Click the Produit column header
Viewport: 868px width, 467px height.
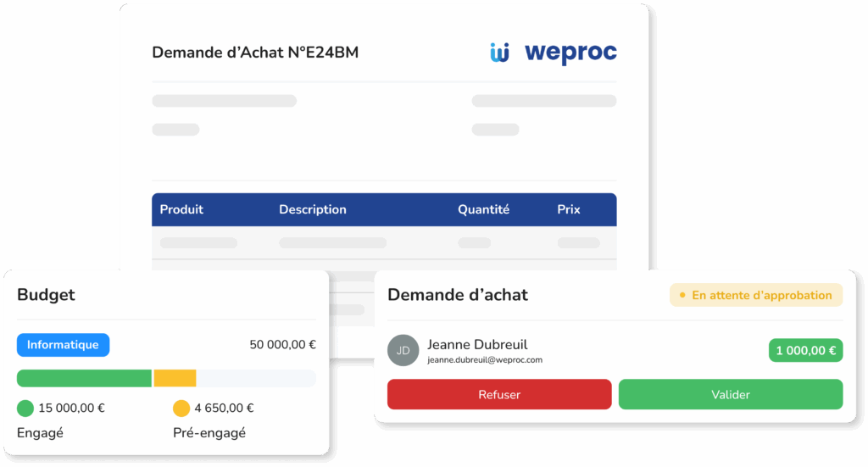click(x=181, y=209)
